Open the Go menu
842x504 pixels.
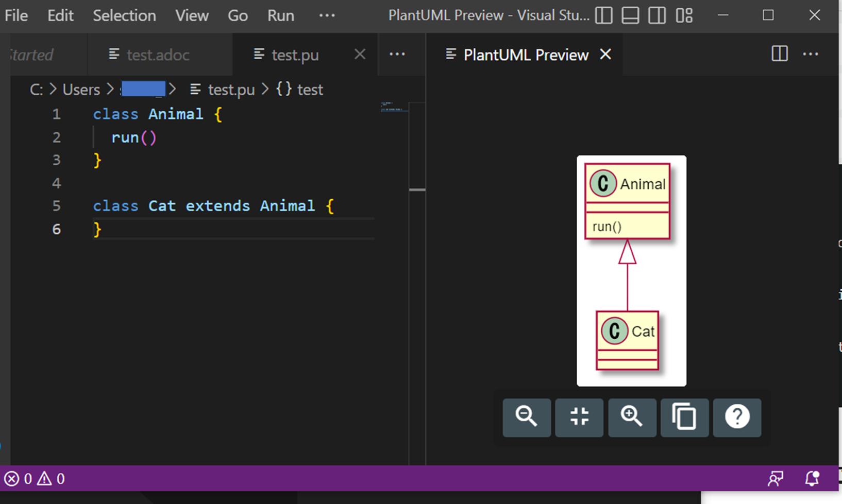[x=238, y=15]
